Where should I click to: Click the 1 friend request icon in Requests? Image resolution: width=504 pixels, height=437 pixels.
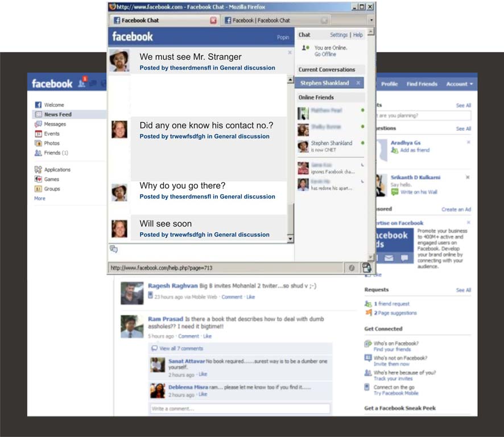pyautogui.click(x=368, y=303)
